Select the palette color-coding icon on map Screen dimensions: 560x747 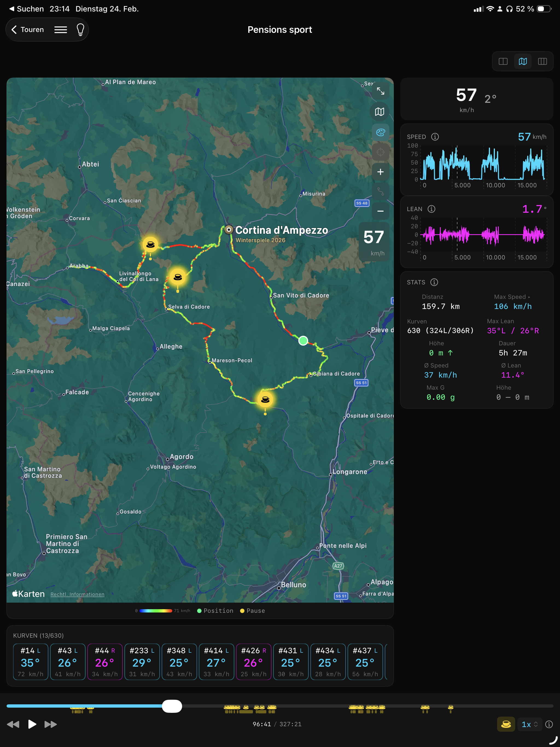tap(380, 132)
